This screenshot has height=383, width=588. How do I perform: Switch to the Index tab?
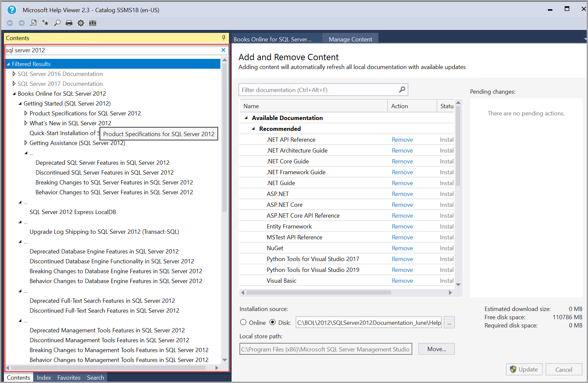coord(44,377)
